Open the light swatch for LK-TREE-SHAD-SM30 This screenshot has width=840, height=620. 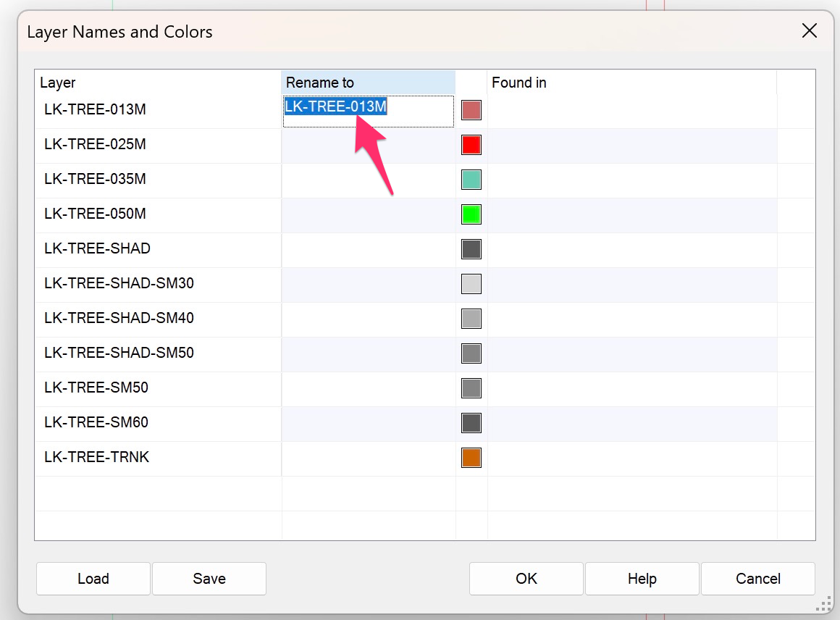pyautogui.click(x=471, y=284)
